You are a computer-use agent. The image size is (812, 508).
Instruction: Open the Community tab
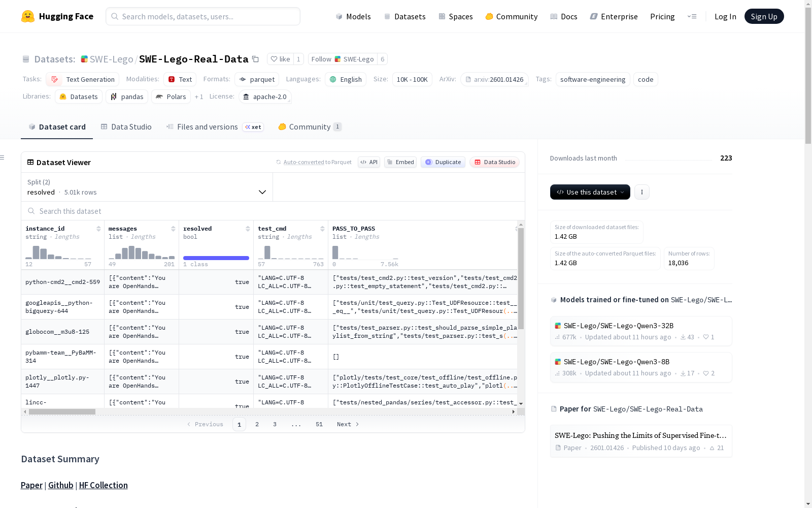310,127
